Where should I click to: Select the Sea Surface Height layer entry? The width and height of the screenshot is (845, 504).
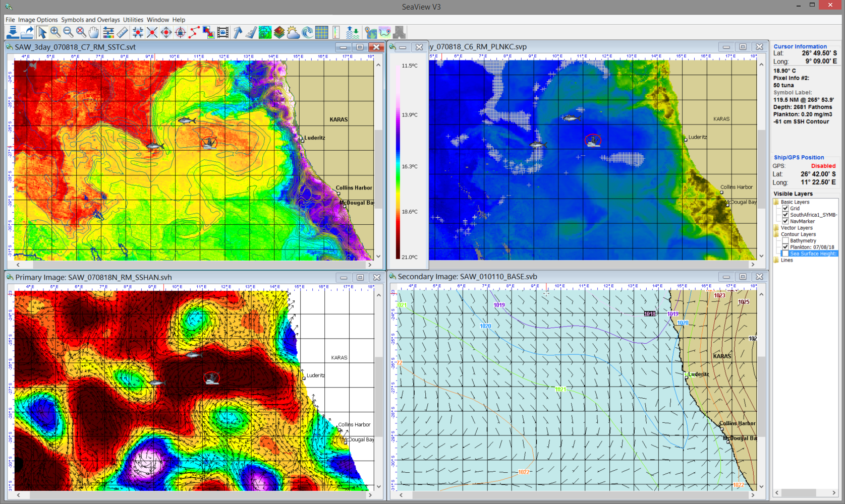pyautogui.click(x=812, y=254)
